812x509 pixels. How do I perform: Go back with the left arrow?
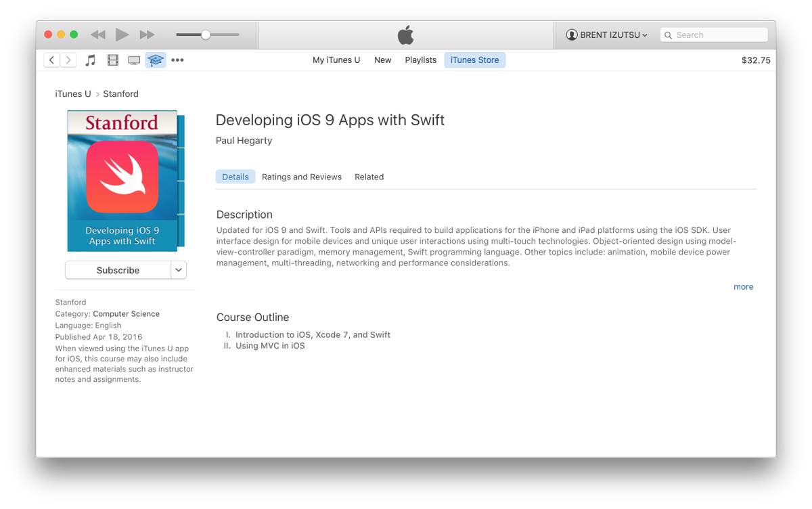tap(52, 60)
